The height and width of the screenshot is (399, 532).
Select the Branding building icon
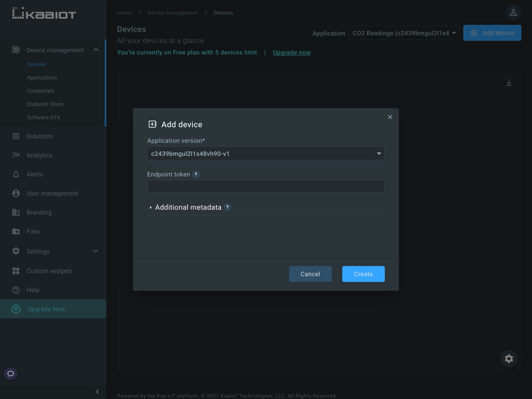point(16,212)
